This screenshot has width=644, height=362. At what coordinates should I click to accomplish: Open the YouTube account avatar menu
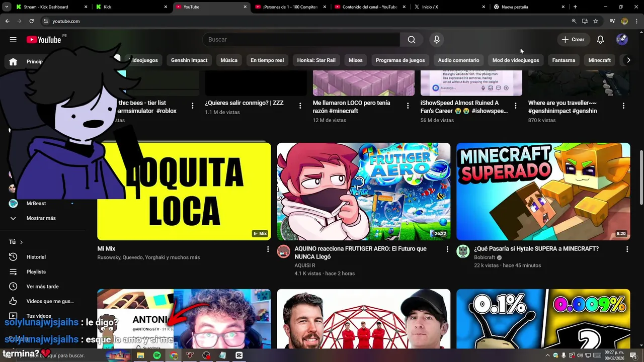[x=622, y=40]
